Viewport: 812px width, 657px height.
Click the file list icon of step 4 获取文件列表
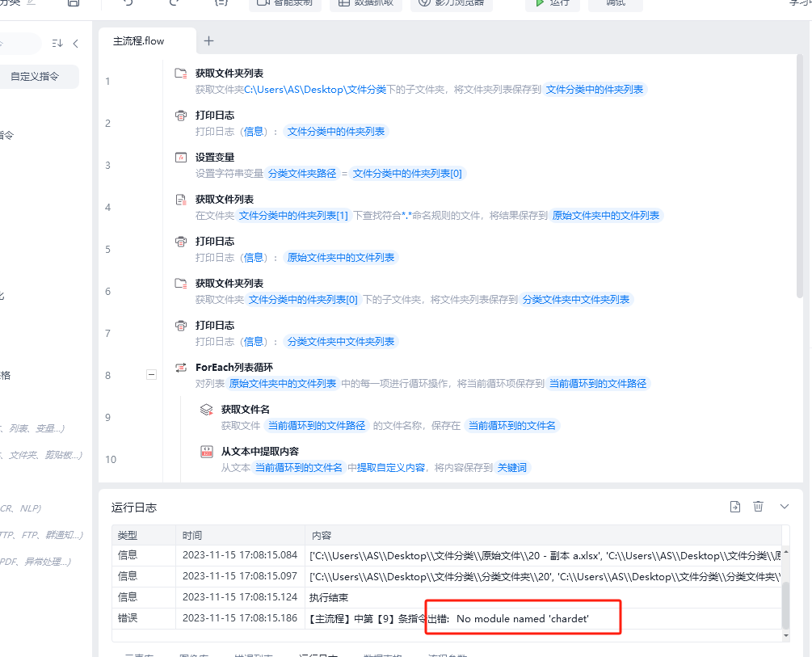click(x=181, y=199)
